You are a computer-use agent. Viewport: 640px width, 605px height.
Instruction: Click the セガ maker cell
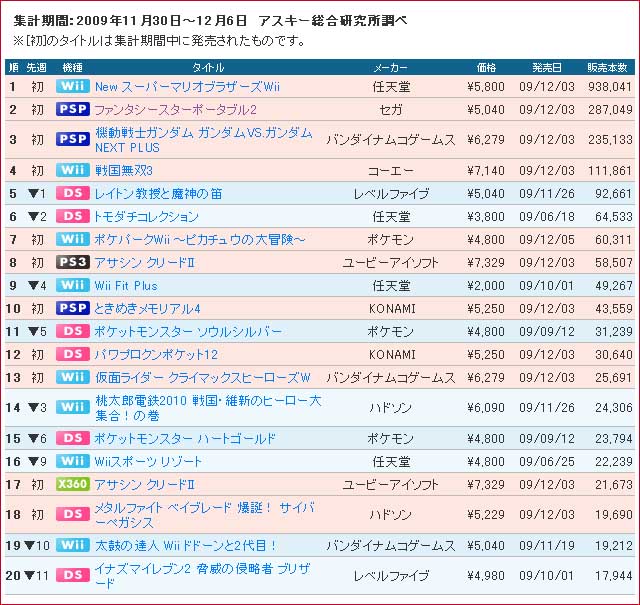(391, 110)
